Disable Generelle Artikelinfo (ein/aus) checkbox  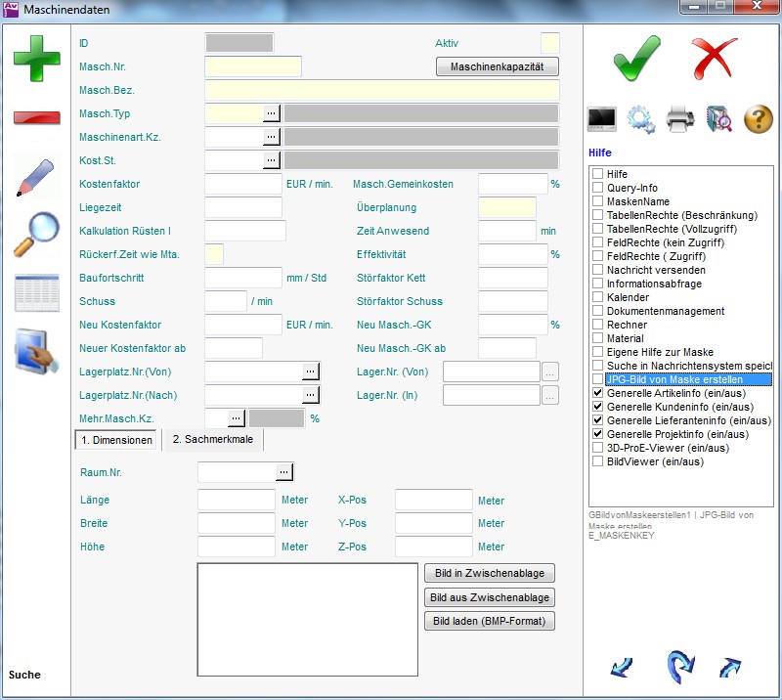tap(597, 393)
